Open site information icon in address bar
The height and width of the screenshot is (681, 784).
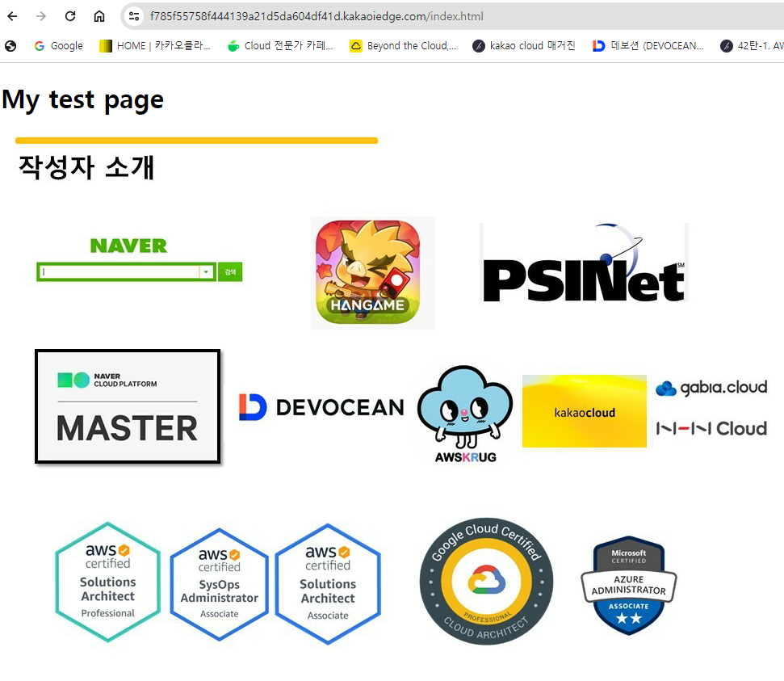tap(134, 16)
